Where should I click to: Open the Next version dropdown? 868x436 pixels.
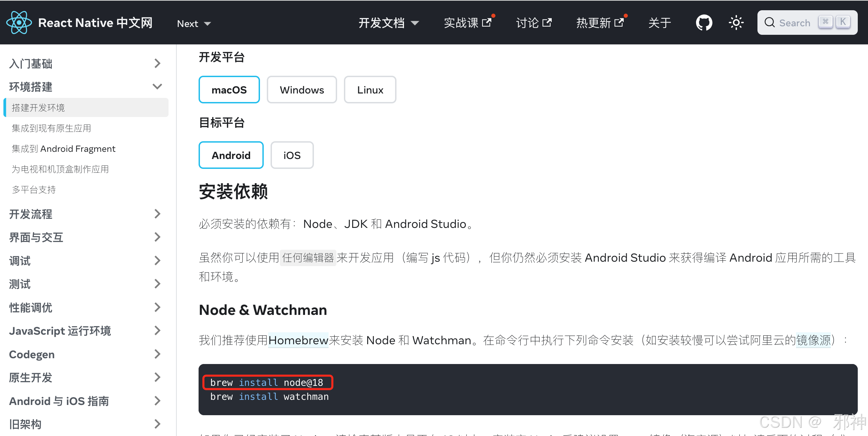point(194,24)
